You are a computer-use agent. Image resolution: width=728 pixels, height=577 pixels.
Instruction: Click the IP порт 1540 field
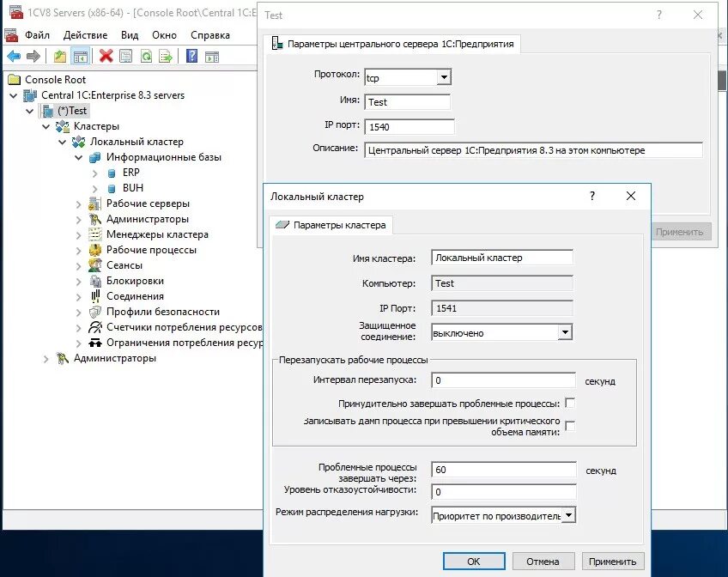pyautogui.click(x=409, y=127)
